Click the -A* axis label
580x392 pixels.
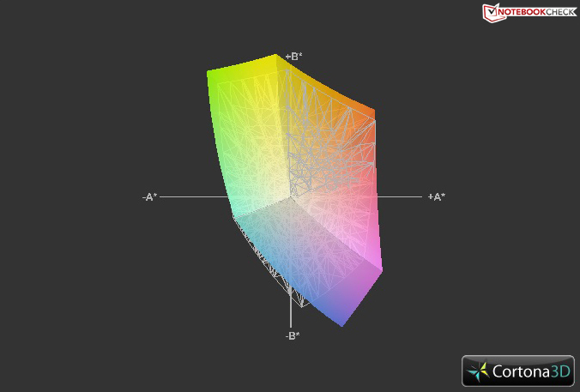pyautogui.click(x=149, y=197)
